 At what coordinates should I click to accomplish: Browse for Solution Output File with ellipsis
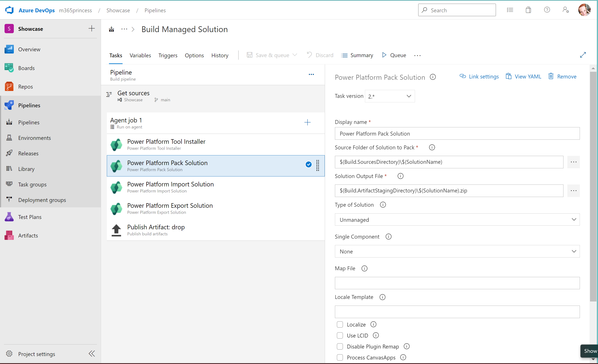pyautogui.click(x=573, y=191)
